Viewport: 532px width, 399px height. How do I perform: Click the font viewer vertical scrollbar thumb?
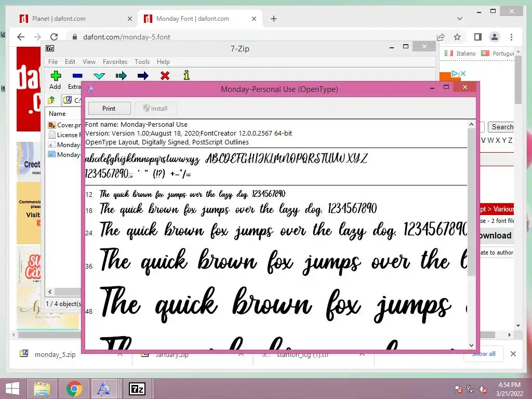(471, 202)
